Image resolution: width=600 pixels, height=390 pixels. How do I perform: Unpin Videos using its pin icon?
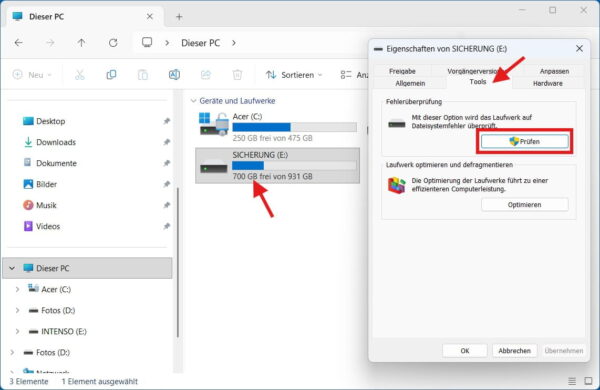166,226
